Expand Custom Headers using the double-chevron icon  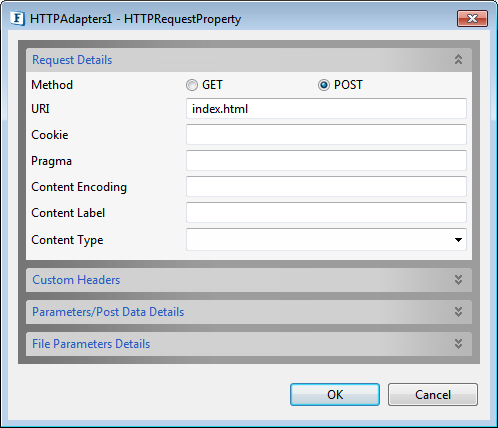[x=458, y=280]
